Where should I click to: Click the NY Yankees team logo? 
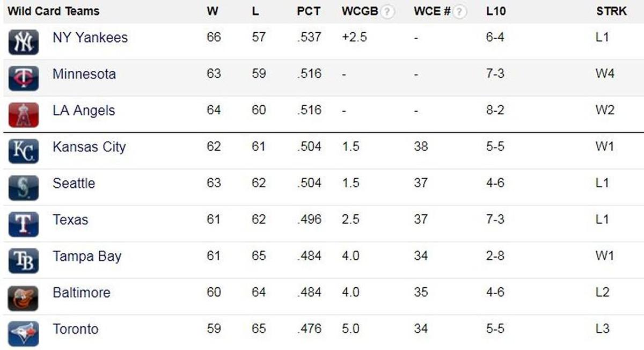pyautogui.click(x=23, y=42)
